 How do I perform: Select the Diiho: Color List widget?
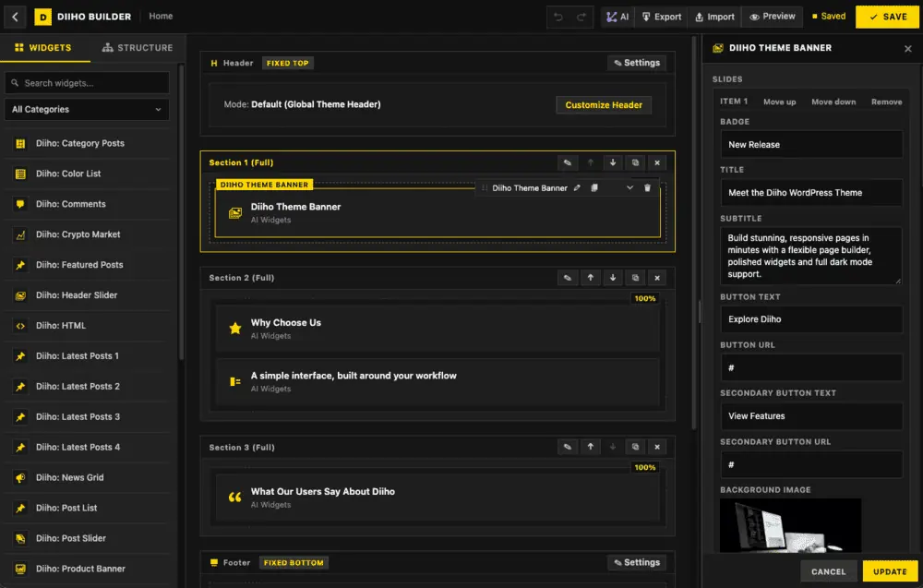(x=87, y=174)
